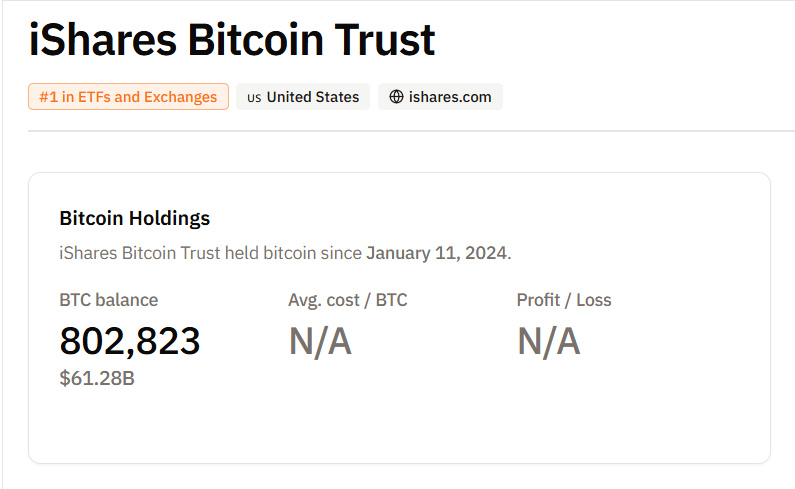795x489 pixels.
Task: Click the divider line below the tags
Action: coord(400,131)
